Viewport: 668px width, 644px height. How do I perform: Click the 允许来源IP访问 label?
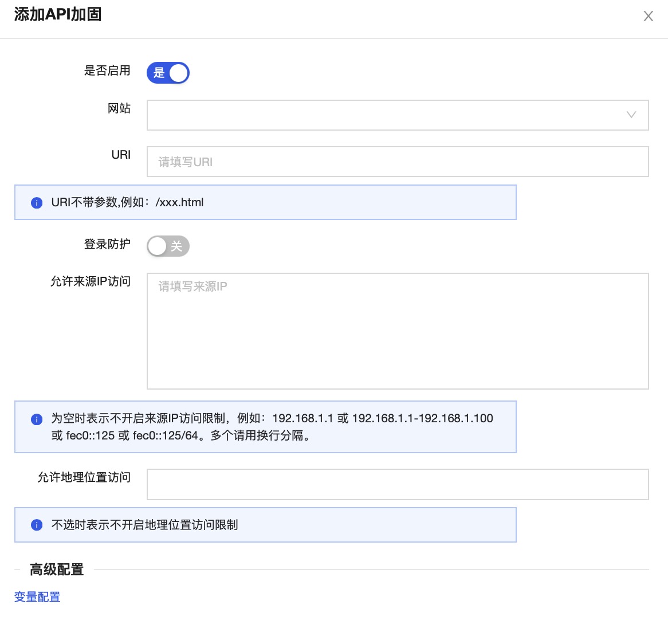pos(91,281)
